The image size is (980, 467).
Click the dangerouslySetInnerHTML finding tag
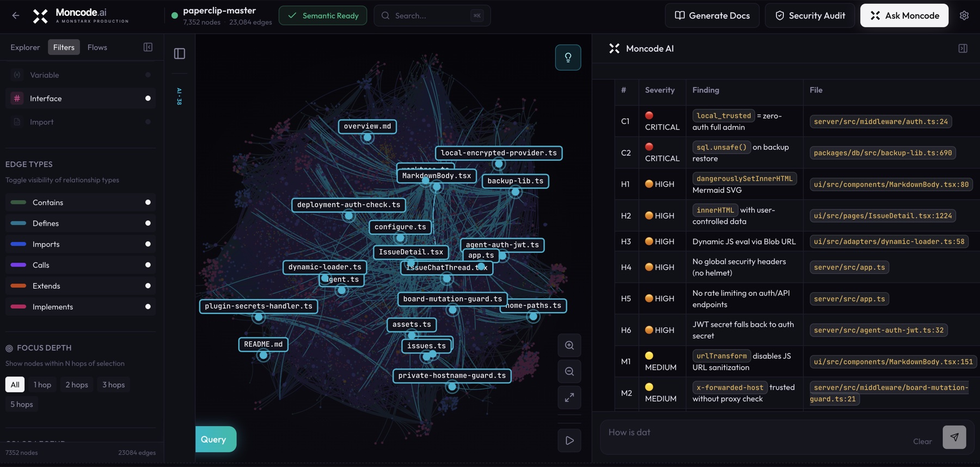point(744,179)
